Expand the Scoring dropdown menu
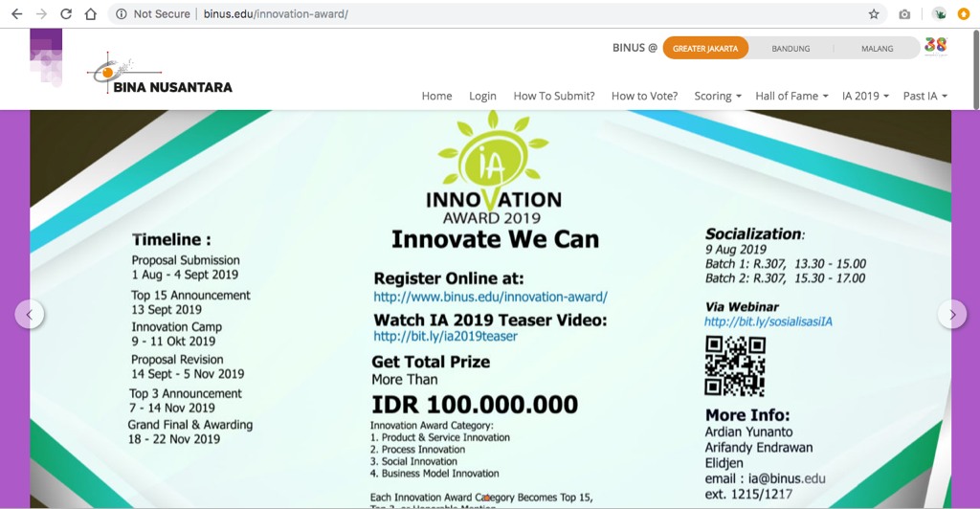 (x=718, y=96)
